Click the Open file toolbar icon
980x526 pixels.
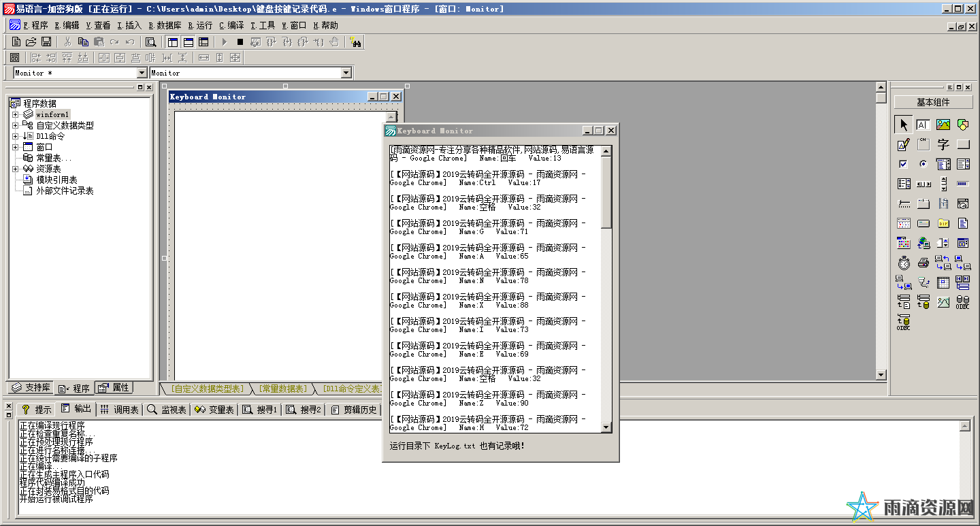click(x=31, y=42)
